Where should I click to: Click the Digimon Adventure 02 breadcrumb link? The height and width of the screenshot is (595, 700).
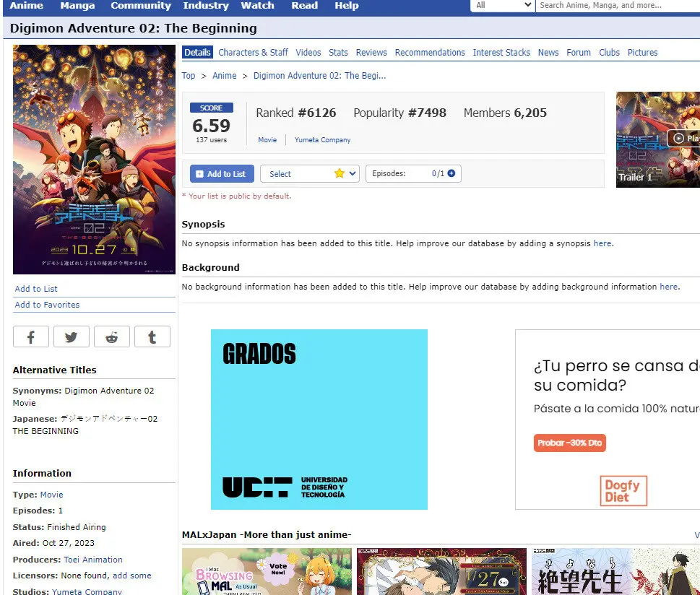click(319, 75)
